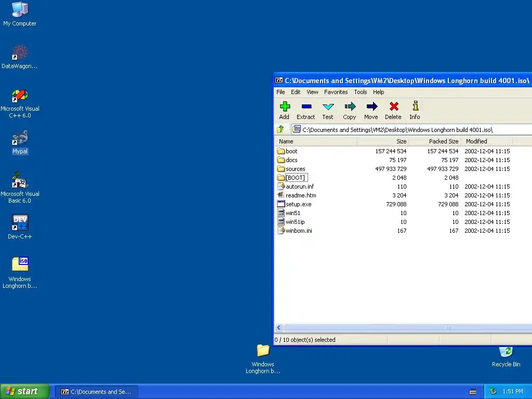This screenshot has height=399, width=532.
Task: Select the Mypal desktop shortcut
Action: (20, 142)
